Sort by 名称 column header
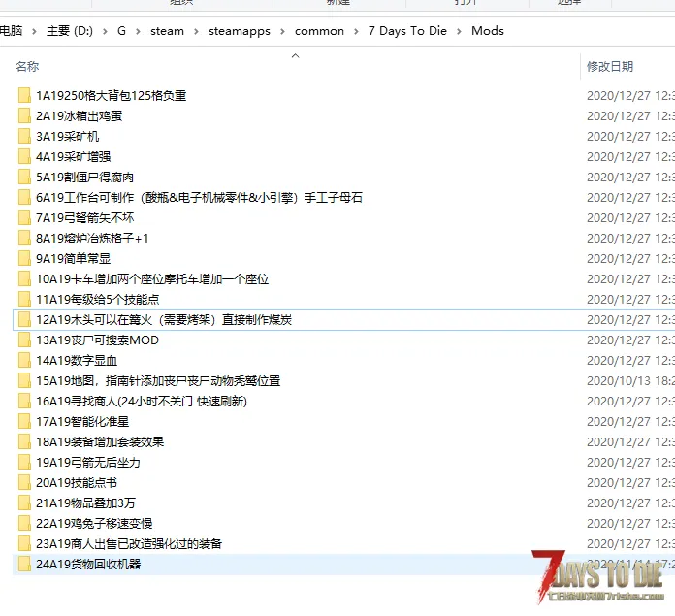 pos(27,66)
